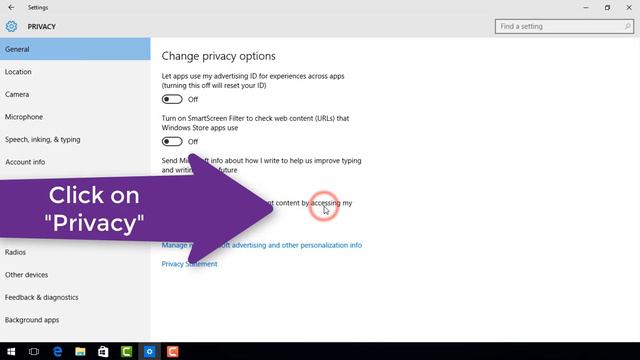Open the Camera privacy settings
This screenshot has width=640, height=360.
coord(75,94)
